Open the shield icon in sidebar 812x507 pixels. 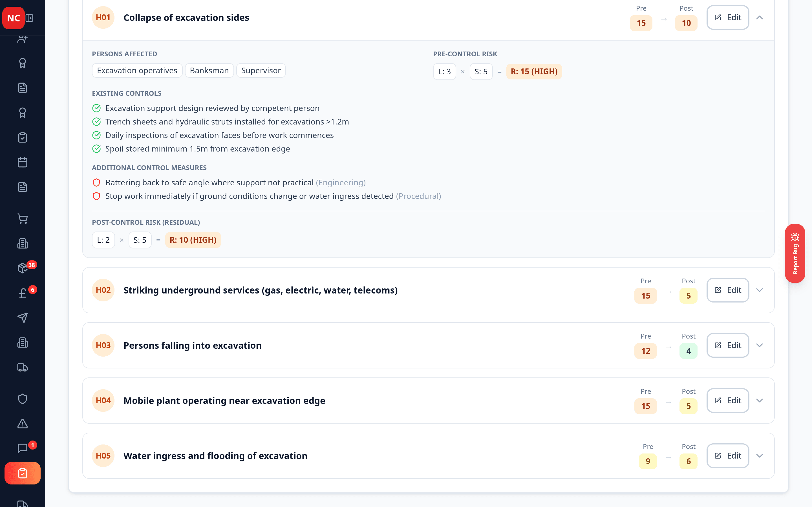[23, 399]
